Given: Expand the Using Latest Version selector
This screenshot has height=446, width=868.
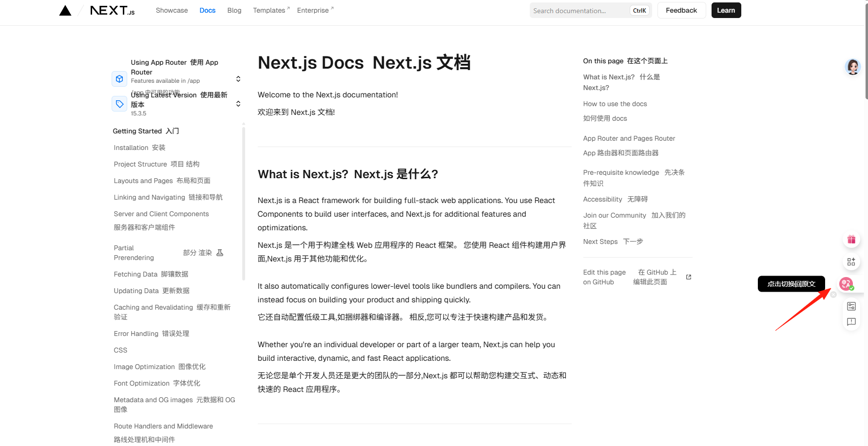Looking at the screenshot, I should click(x=238, y=104).
